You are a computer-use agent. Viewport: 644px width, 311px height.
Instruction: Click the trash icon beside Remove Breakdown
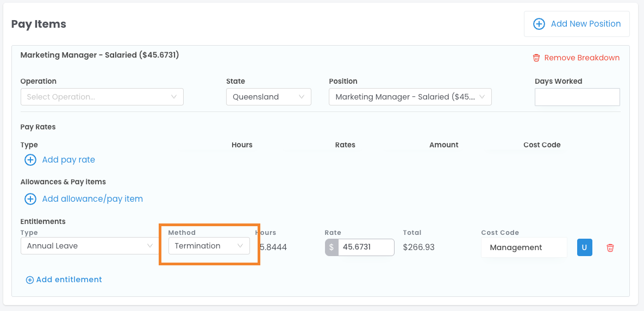[x=536, y=58]
